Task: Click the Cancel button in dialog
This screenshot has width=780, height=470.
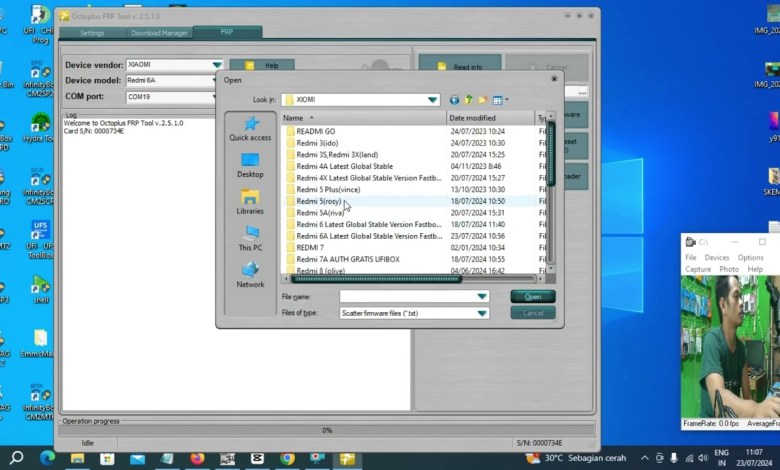Action: pyautogui.click(x=532, y=313)
